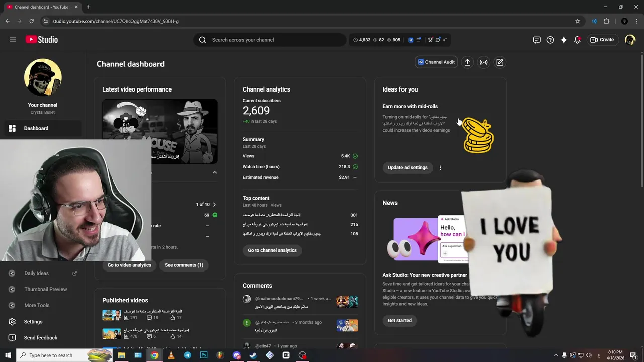Open the Windows Start menu
The width and height of the screenshot is (644, 362).
8,355
